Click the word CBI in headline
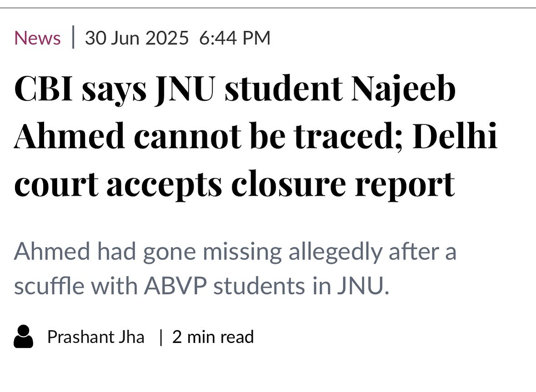The height and width of the screenshot is (392, 536). pos(44,89)
